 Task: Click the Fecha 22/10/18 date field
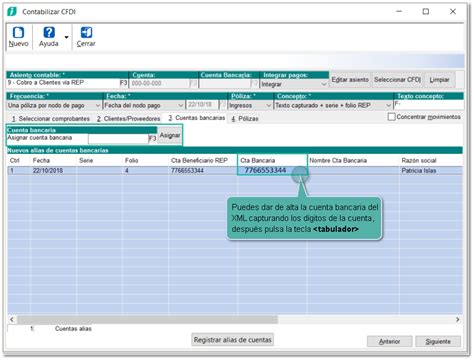tap(202, 105)
